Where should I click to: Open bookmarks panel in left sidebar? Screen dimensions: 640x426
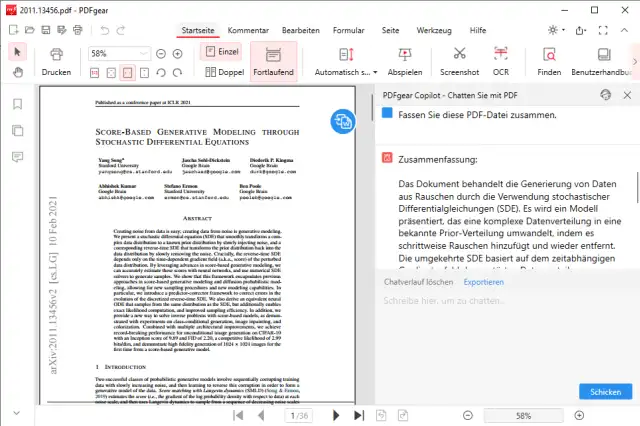click(17, 104)
